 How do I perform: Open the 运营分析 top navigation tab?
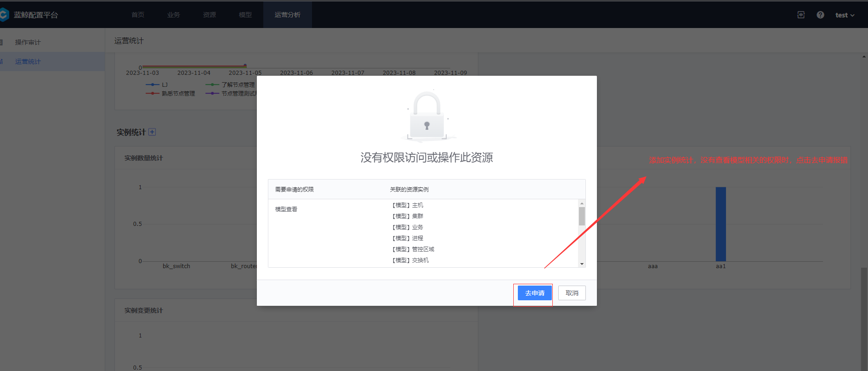[x=288, y=15]
